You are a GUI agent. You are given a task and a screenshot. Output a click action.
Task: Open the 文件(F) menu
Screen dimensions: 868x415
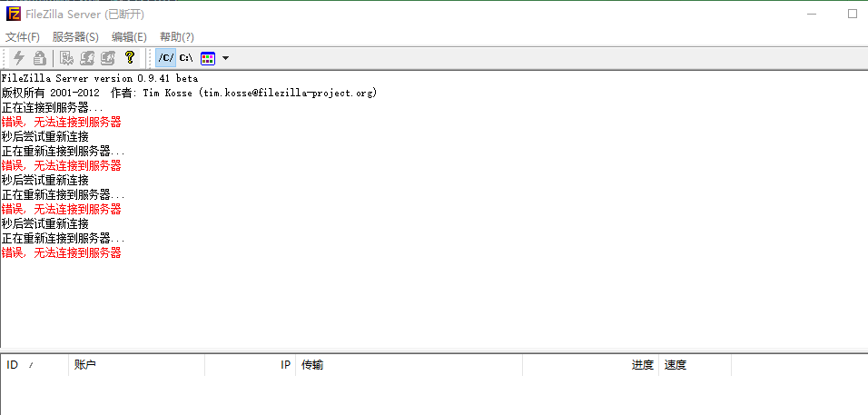coord(23,37)
